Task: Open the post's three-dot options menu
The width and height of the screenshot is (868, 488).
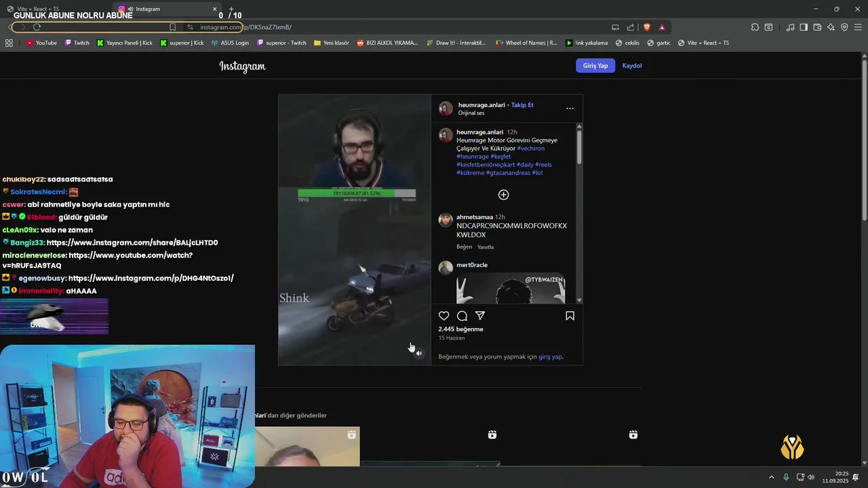Action: (570, 108)
